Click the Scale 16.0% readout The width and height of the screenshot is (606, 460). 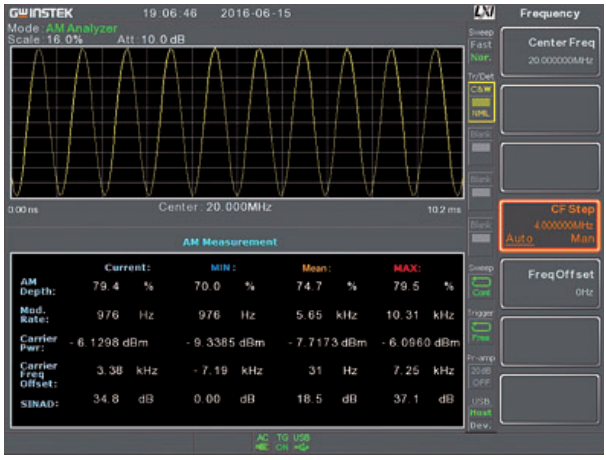pyautogui.click(x=45, y=39)
